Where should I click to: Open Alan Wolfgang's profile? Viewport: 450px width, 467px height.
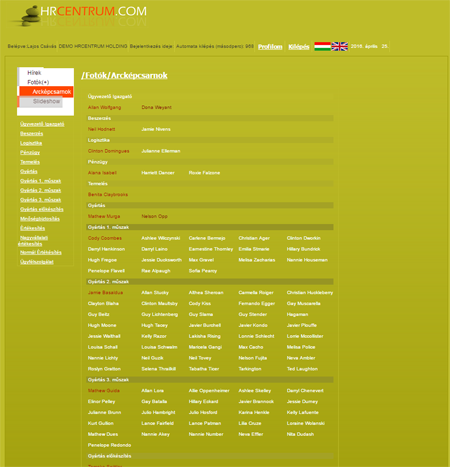104,107
